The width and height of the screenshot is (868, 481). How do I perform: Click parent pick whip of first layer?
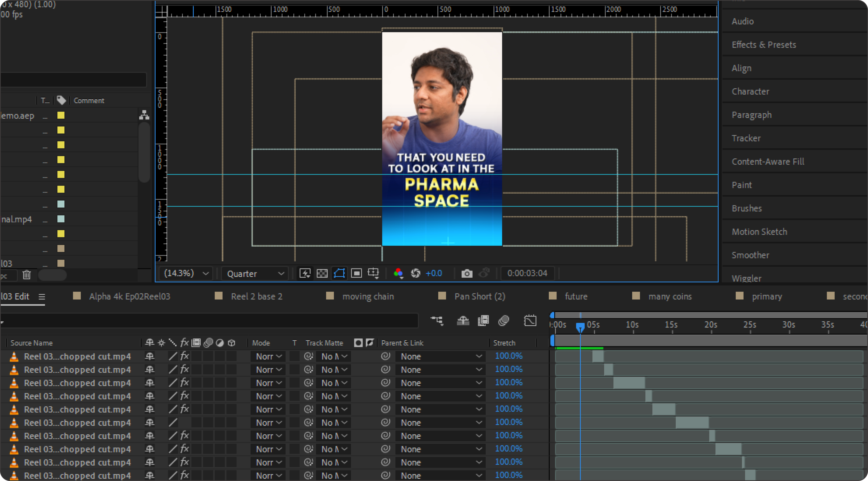(385, 356)
